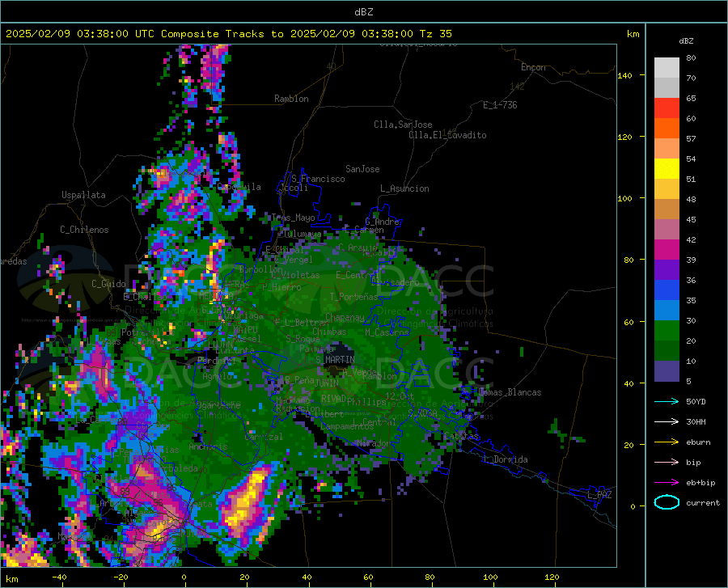Click the Clla.SanJose map label
The image size is (728, 588).
coord(403,125)
